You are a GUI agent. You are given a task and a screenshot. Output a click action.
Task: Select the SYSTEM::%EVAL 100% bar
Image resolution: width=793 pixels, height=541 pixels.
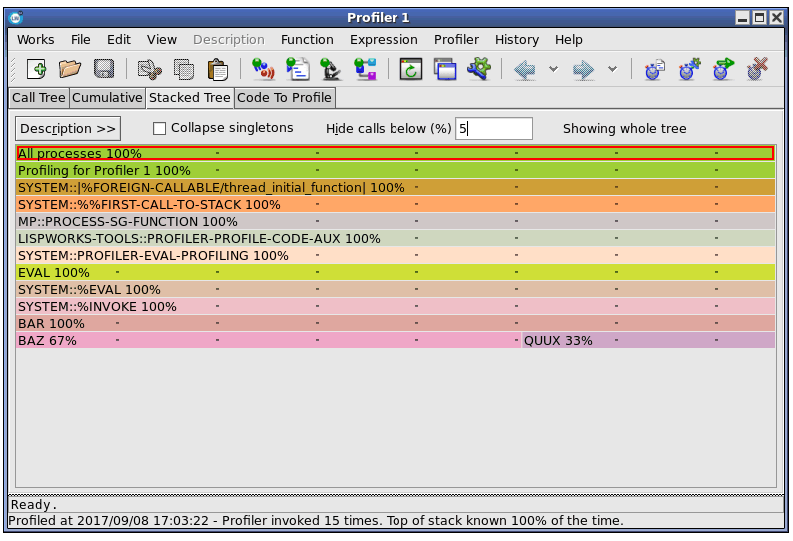coord(395,289)
